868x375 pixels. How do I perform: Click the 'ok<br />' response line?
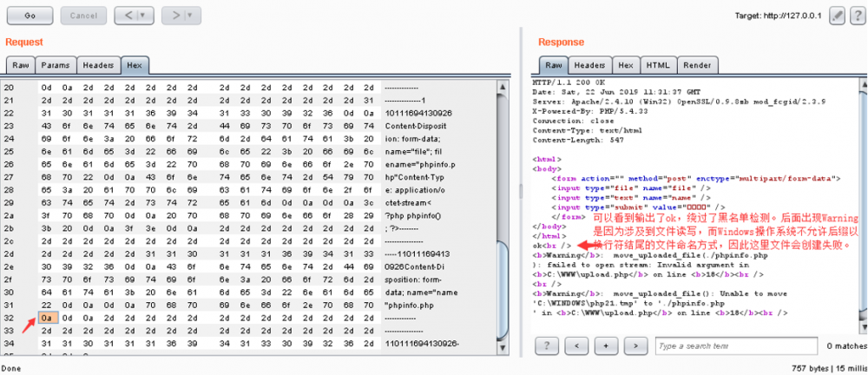(x=551, y=246)
